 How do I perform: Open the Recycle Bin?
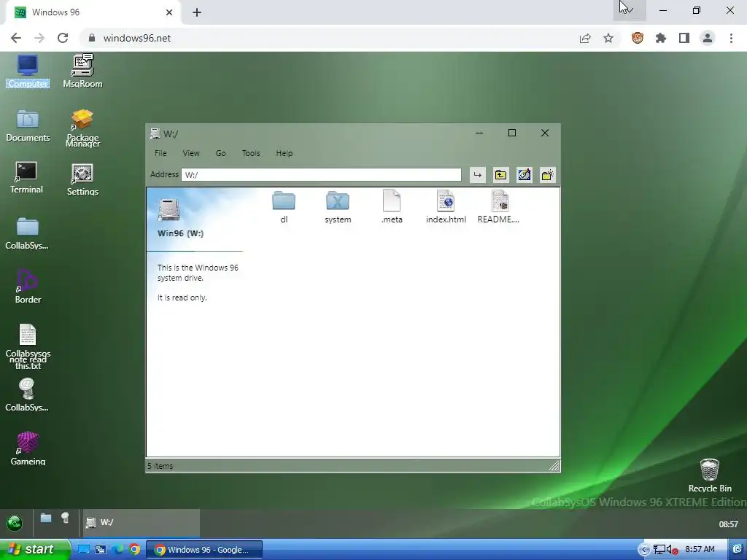[x=709, y=475]
